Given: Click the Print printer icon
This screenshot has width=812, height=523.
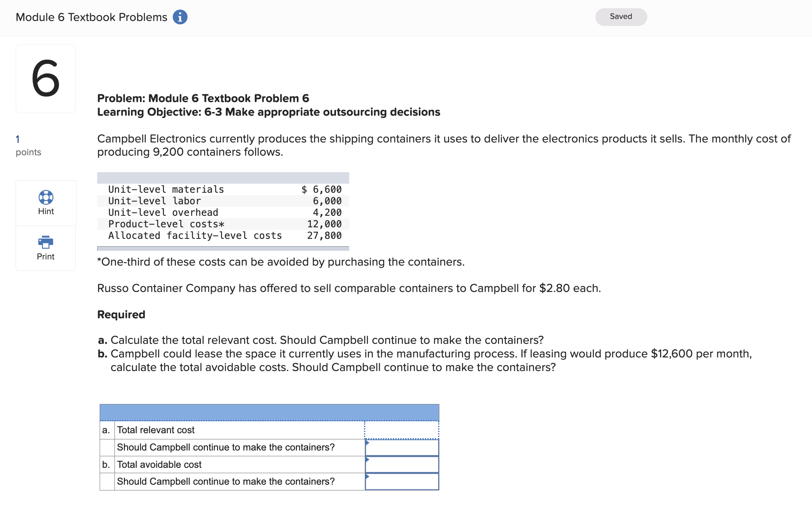Looking at the screenshot, I should (46, 242).
